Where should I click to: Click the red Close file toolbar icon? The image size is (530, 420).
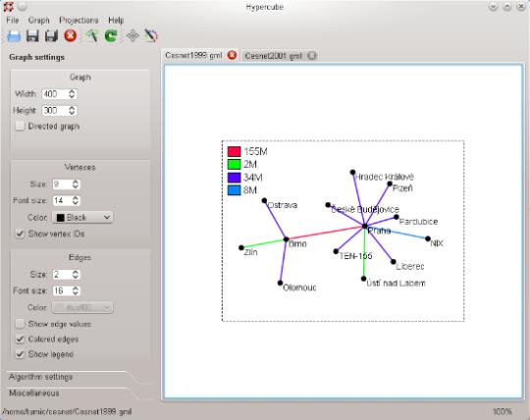[x=71, y=35]
